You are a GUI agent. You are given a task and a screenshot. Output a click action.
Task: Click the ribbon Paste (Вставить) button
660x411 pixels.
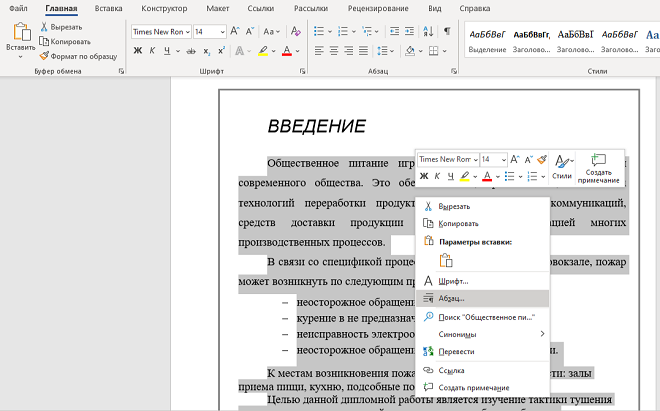click(x=19, y=38)
